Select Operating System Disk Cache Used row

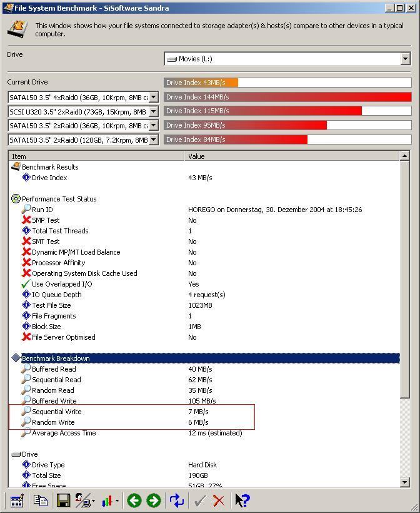(x=205, y=273)
